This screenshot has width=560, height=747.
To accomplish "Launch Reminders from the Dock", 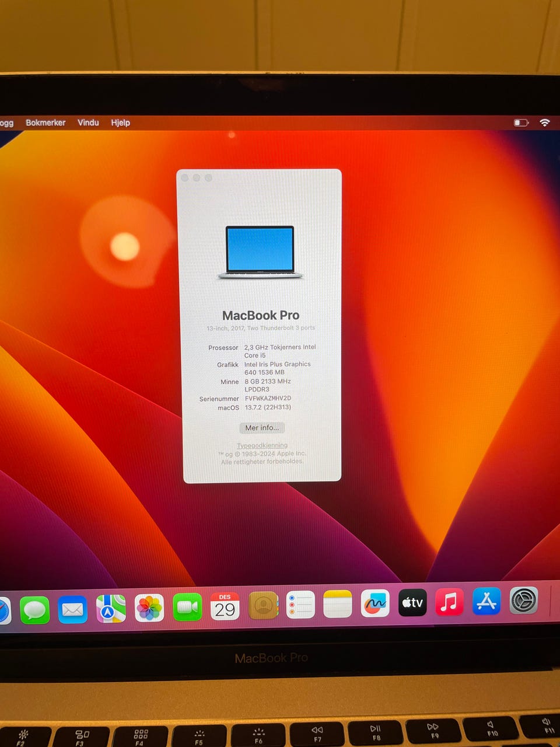I will coord(300,605).
